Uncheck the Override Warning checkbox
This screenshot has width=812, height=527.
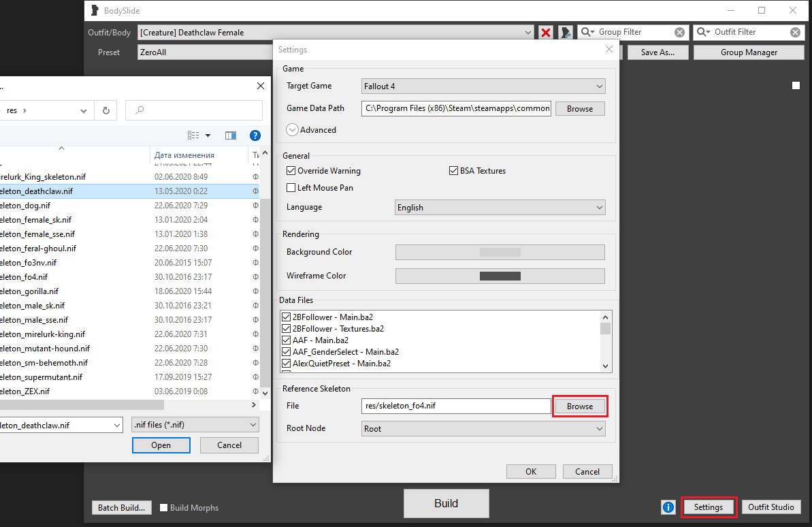pos(291,170)
